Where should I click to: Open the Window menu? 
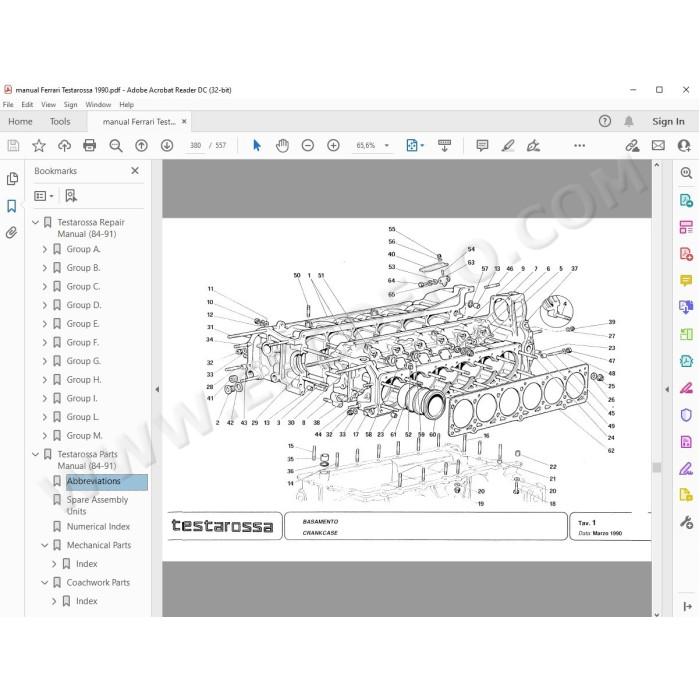(x=98, y=104)
